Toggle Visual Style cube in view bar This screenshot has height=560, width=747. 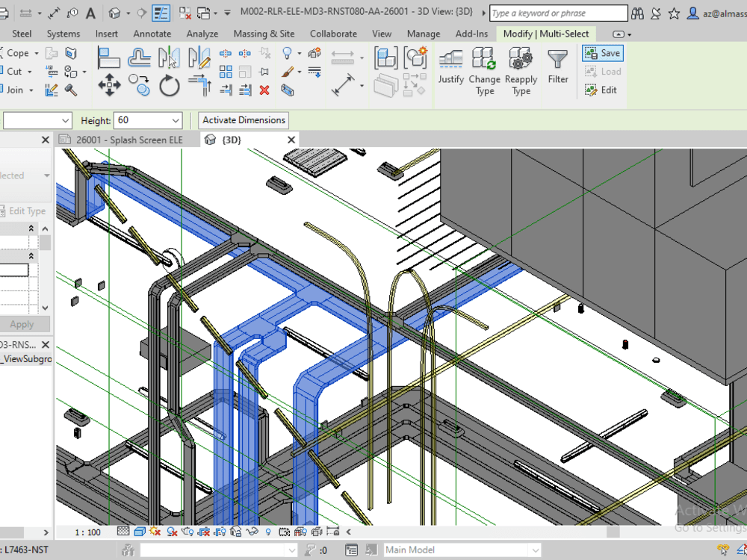tap(140, 532)
